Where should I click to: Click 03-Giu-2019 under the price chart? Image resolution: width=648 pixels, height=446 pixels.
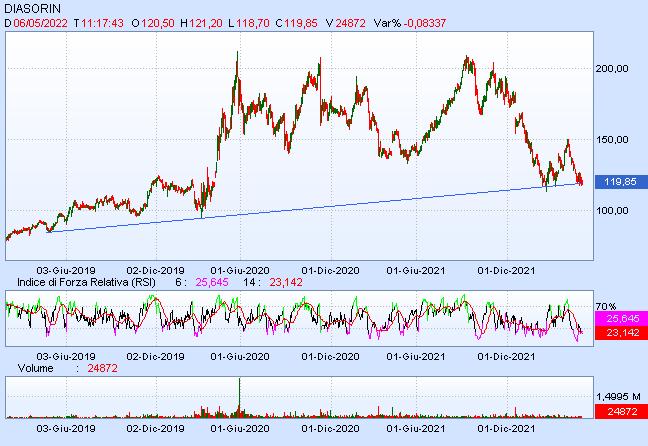(x=66, y=271)
